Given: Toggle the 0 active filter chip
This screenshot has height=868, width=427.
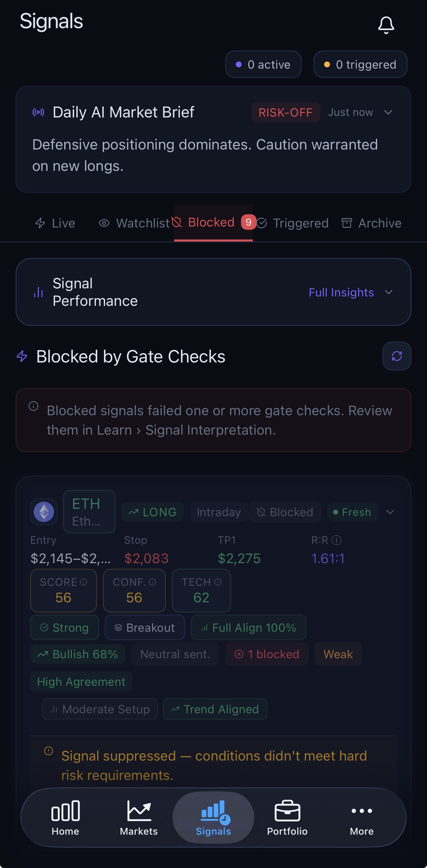Looking at the screenshot, I should click(x=263, y=64).
